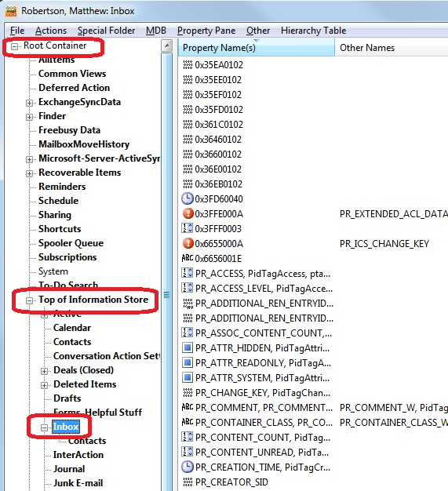Open the Special Folder menu
448x491 pixels.
106,31
